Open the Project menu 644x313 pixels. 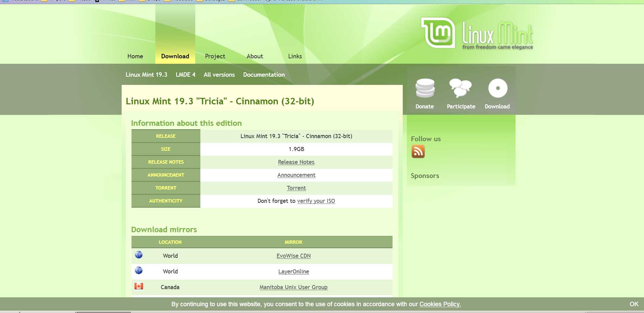click(215, 56)
